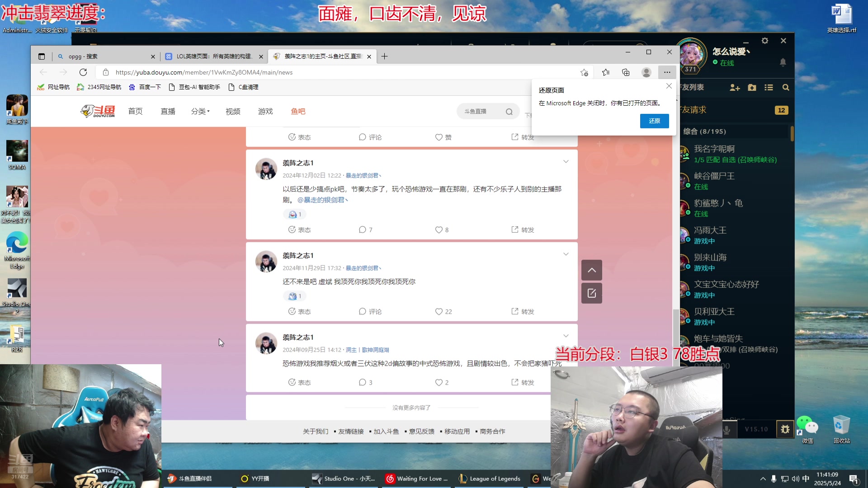868x488 pixels.
Task: Open 暴走的银剑君 group link on December post
Action: click(x=363, y=175)
